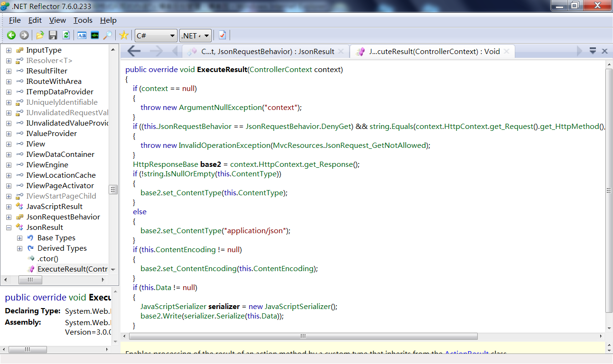Viewport: 613px width, 364px height.
Task: Select IValueProvider in the tree
Action: tap(51, 134)
